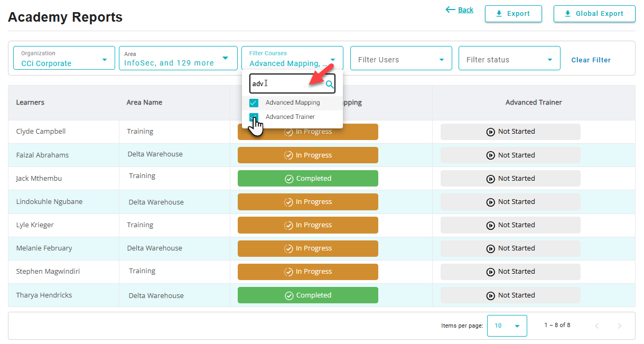This screenshot has width=644, height=344.
Task: Click the Global Export button
Action: (594, 14)
